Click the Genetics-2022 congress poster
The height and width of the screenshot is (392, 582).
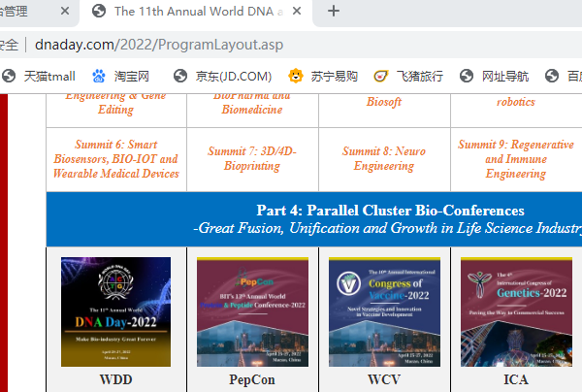pyautogui.click(x=515, y=310)
